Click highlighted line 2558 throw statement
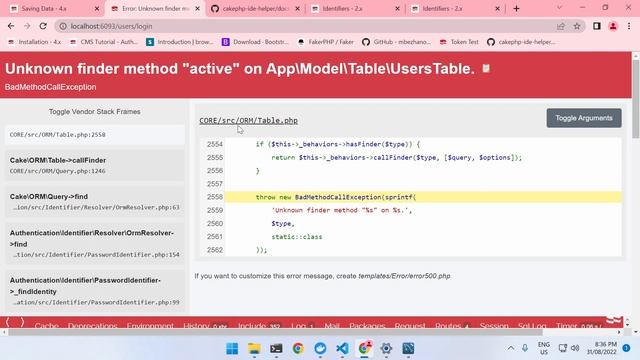 pos(423,197)
